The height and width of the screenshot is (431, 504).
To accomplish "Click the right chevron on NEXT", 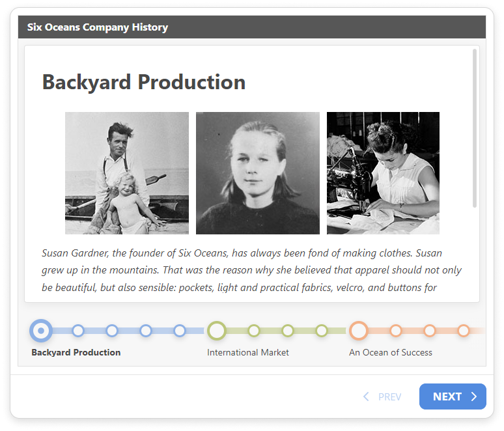I will 474,396.
